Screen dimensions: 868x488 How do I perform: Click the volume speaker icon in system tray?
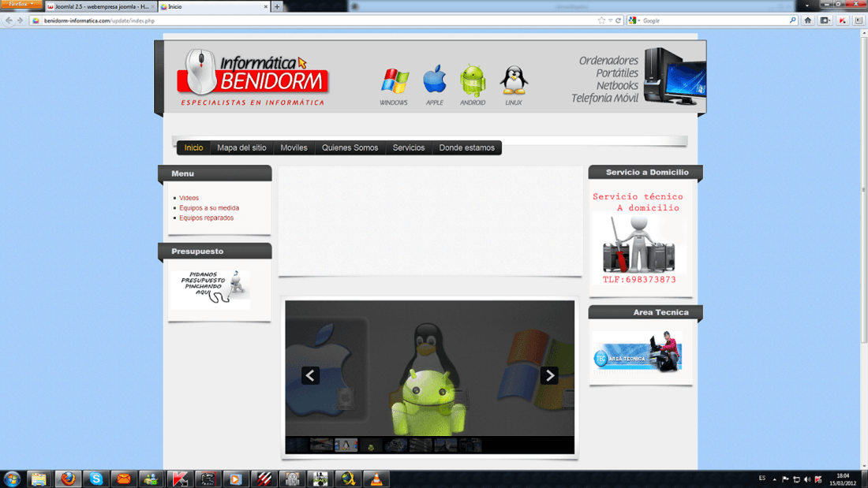coord(807,479)
